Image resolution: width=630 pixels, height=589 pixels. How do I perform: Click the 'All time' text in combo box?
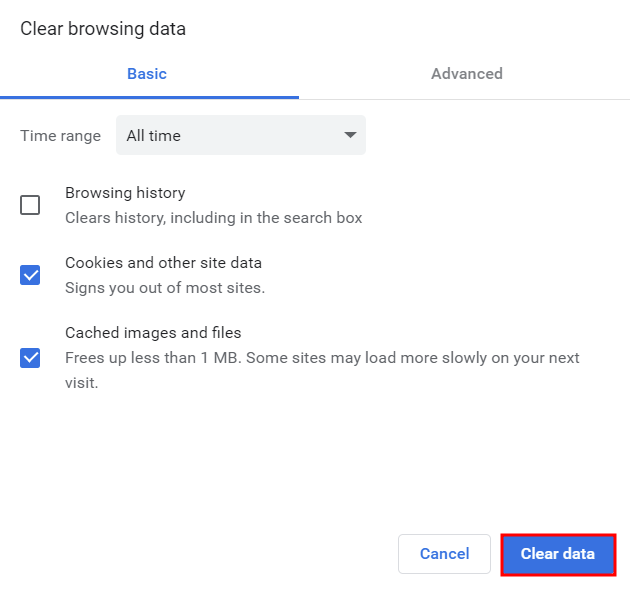[x=154, y=136]
